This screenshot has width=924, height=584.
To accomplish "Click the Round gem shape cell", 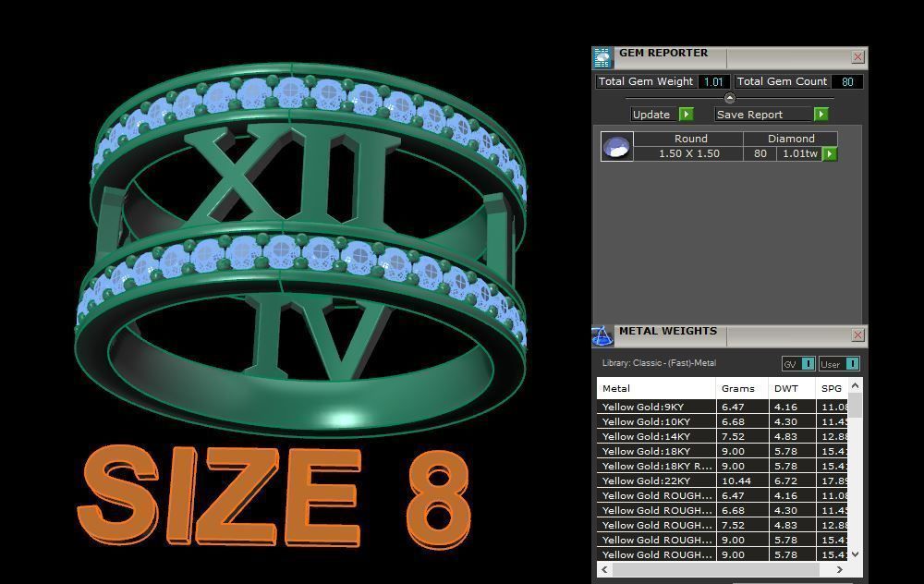I will click(689, 139).
